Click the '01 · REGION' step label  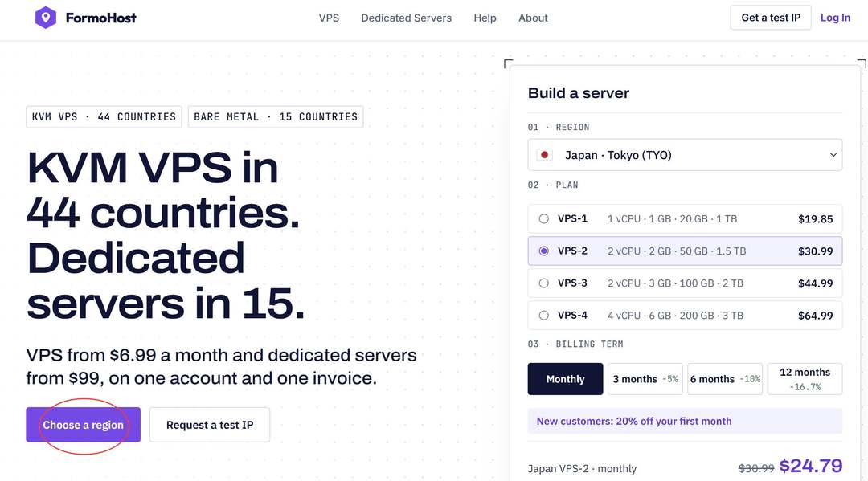tap(559, 127)
